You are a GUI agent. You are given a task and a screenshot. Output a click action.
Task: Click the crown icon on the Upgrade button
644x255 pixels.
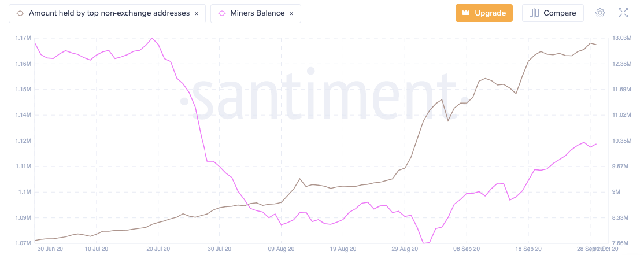[465, 13]
